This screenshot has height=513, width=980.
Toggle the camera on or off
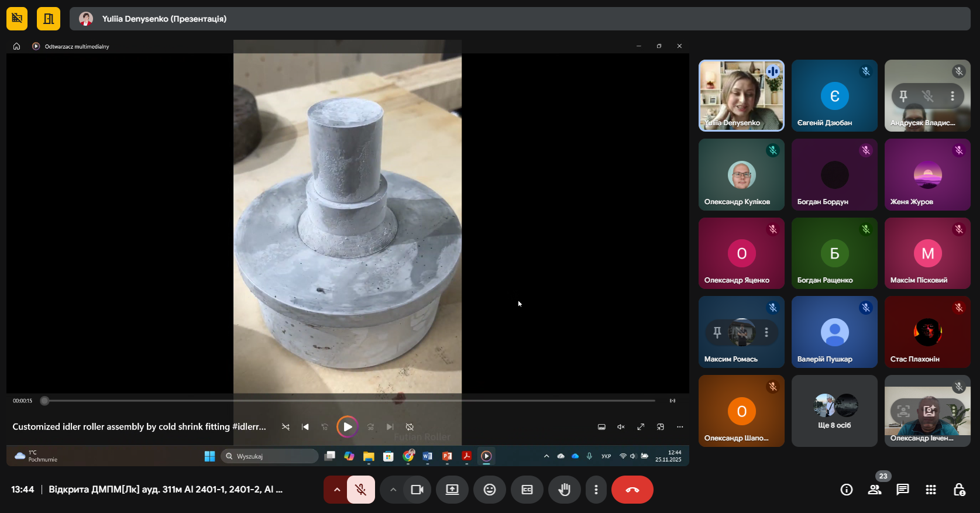point(417,490)
